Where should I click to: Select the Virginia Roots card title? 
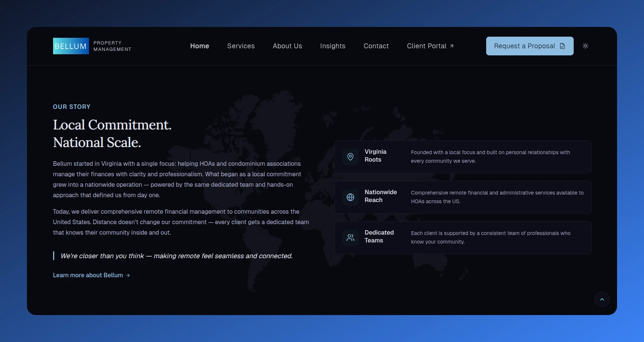click(375, 156)
